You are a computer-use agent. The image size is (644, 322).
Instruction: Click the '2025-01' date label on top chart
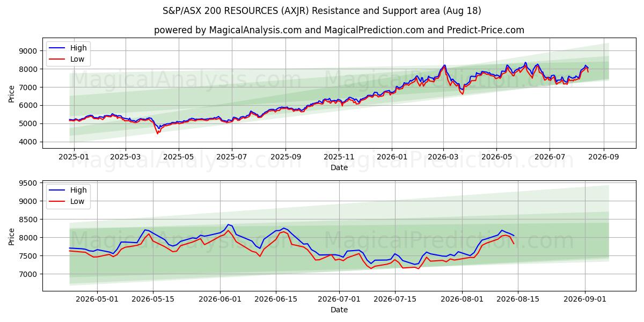[x=74, y=157]
